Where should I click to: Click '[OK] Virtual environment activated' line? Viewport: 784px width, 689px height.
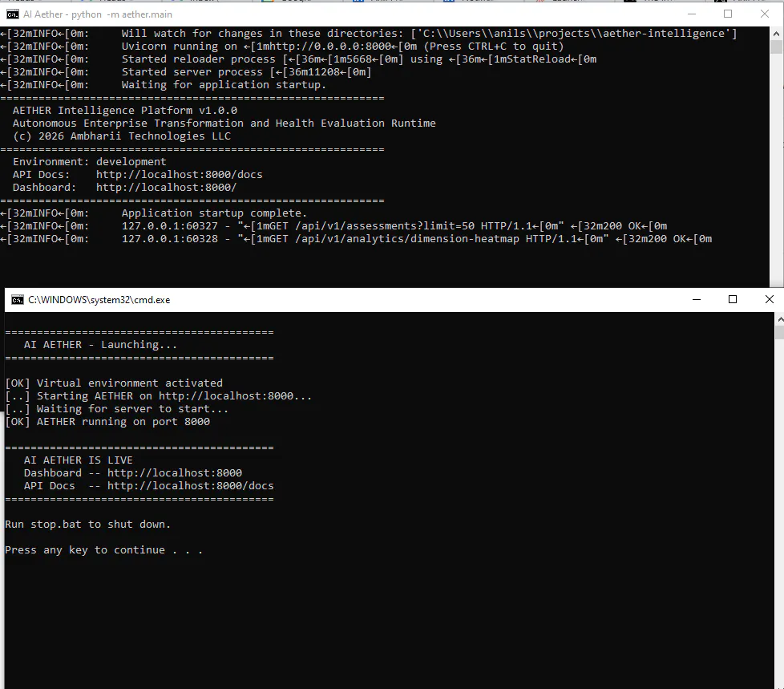[114, 383]
